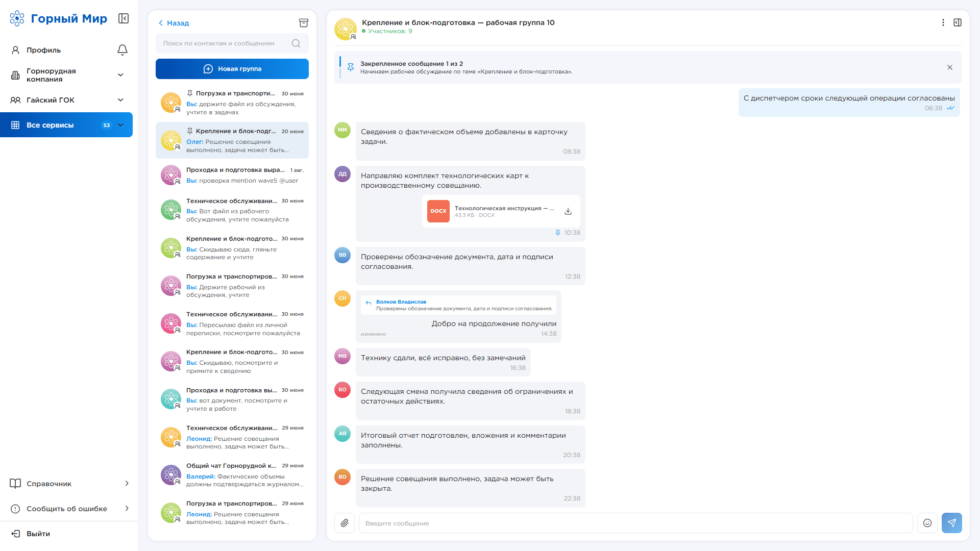Click the Горный Мир logo

[59, 18]
